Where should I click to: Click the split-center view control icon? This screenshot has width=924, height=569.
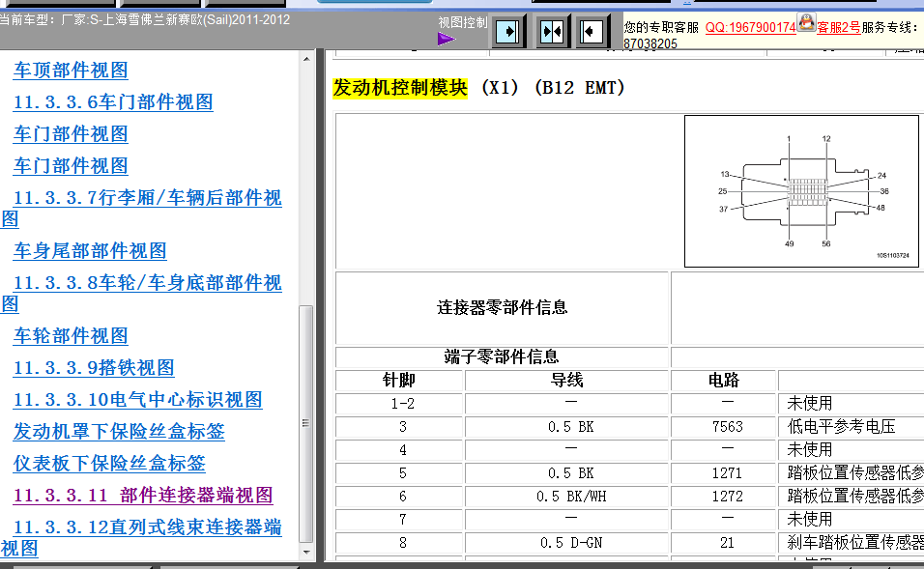[x=552, y=31]
